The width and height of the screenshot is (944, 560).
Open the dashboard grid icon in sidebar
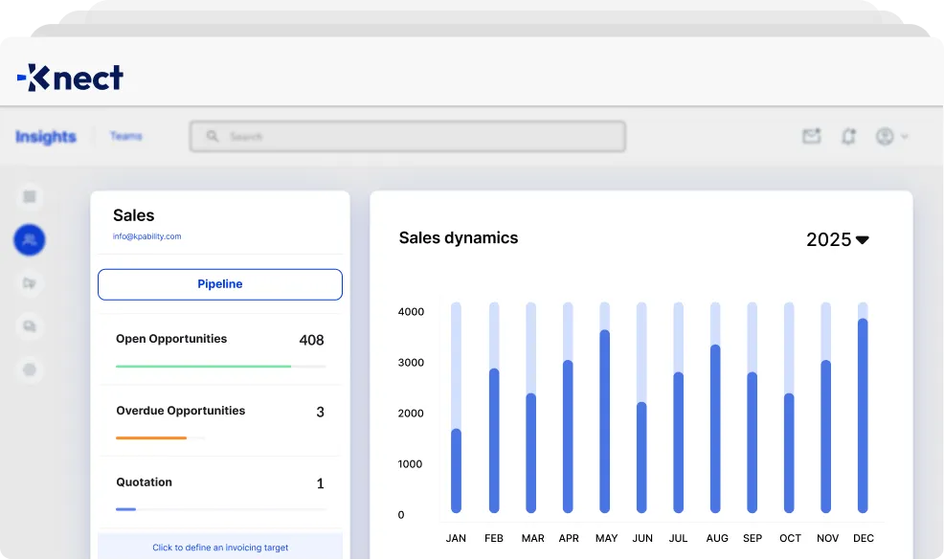pos(30,196)
